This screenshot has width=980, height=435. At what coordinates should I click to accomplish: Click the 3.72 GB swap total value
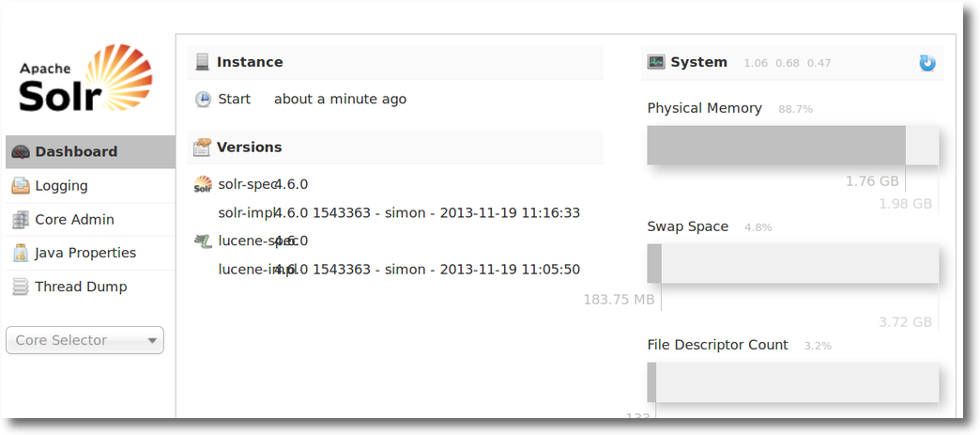[906, 322]
